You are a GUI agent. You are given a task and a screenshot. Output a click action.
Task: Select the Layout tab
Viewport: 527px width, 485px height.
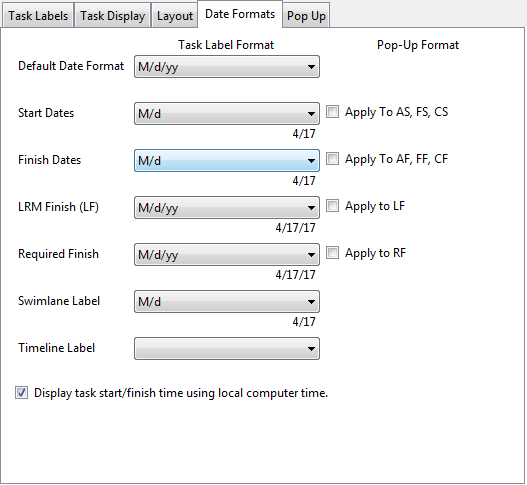click(x=175, y=16)
